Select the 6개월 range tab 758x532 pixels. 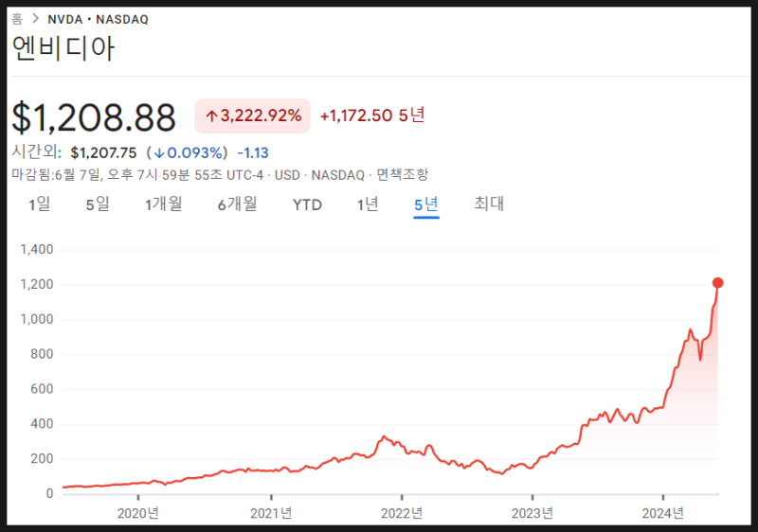click(x=238, y=204)
